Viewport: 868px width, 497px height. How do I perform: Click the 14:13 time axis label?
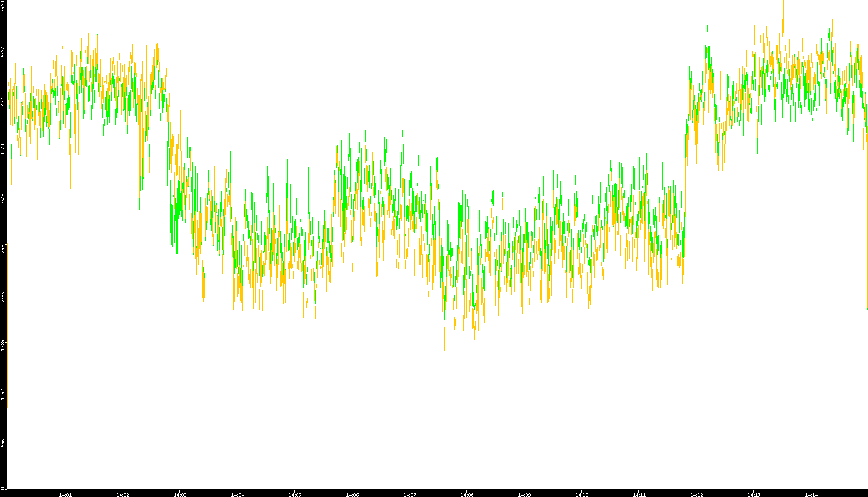(754, 495)
